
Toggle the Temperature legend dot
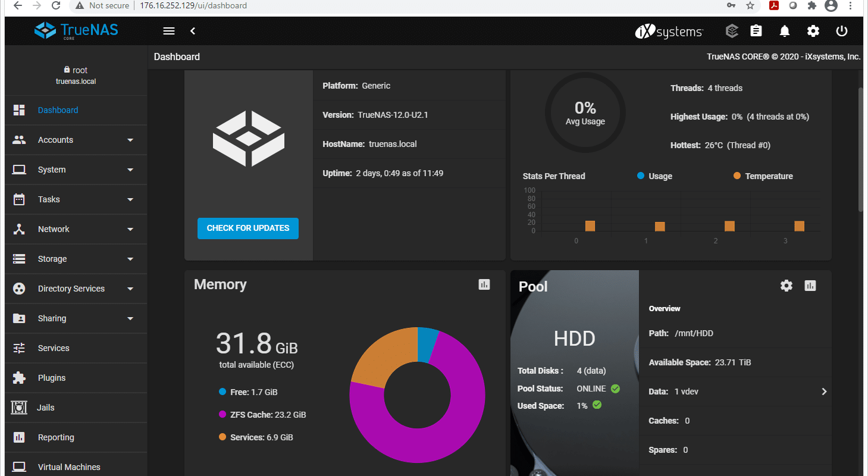(x=737, y=176)
